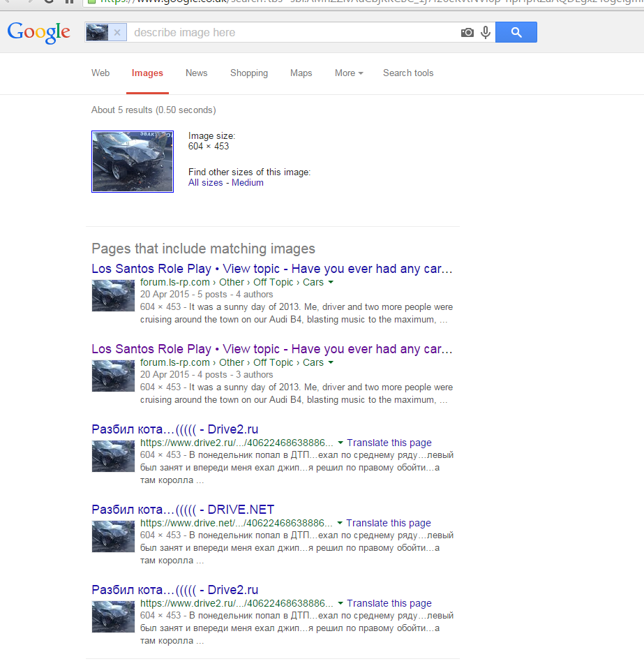Click first 'forum.ls-rp.com › Other' breadcrumb text
Screen dimensions: 644x666
(193, 282)
